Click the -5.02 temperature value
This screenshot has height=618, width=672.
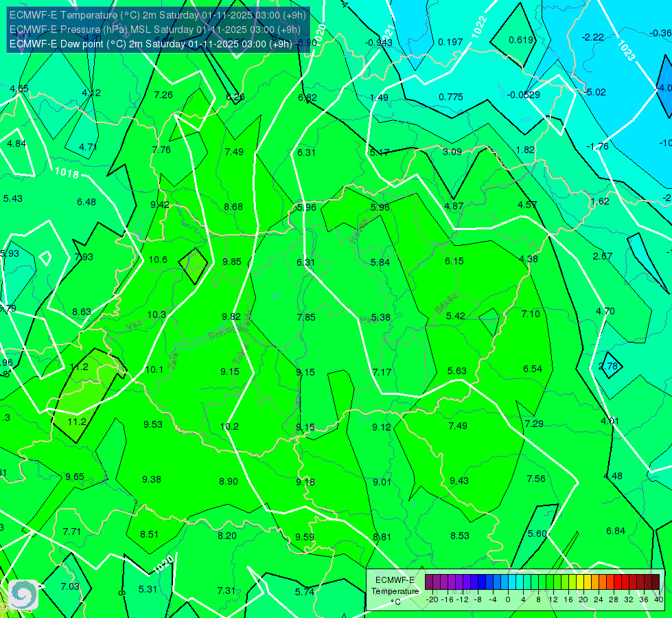pyautogui.click(x=594, y=92)
